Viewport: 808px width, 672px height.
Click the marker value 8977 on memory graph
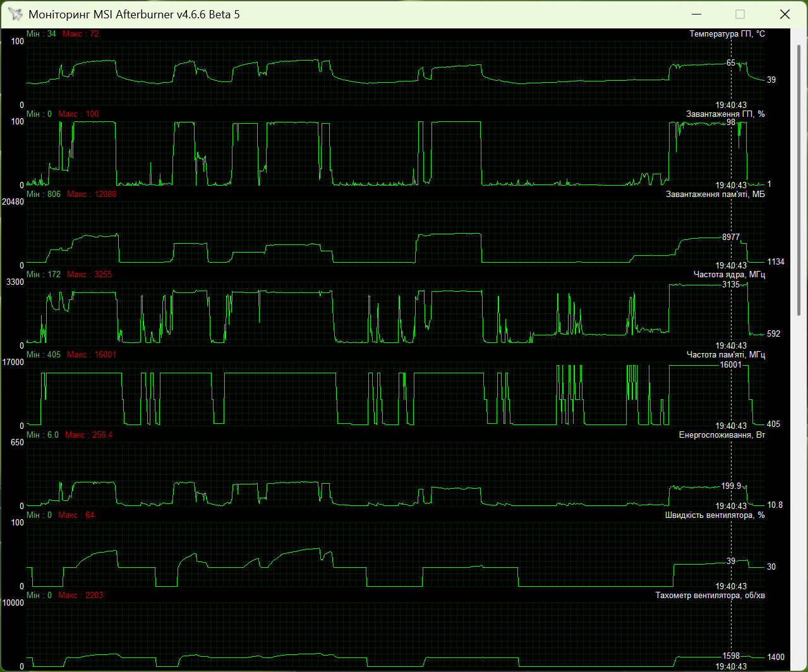(x=731, y=237)
